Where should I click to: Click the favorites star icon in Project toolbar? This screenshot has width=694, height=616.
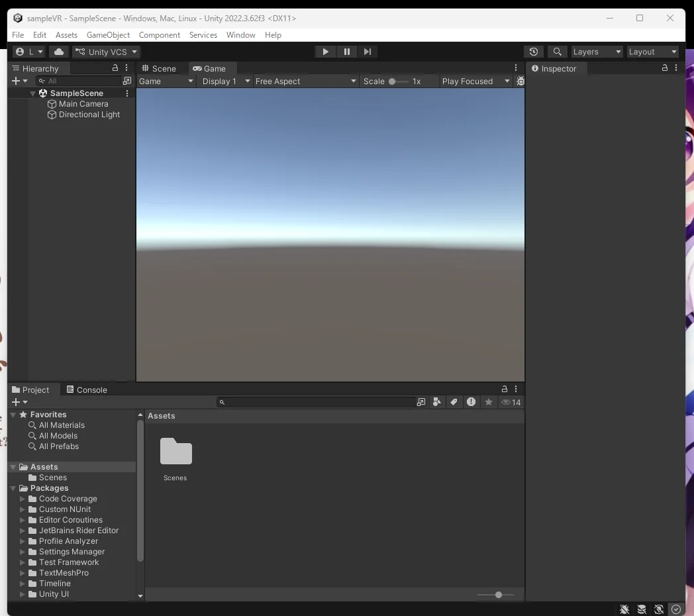coord(489,402)
